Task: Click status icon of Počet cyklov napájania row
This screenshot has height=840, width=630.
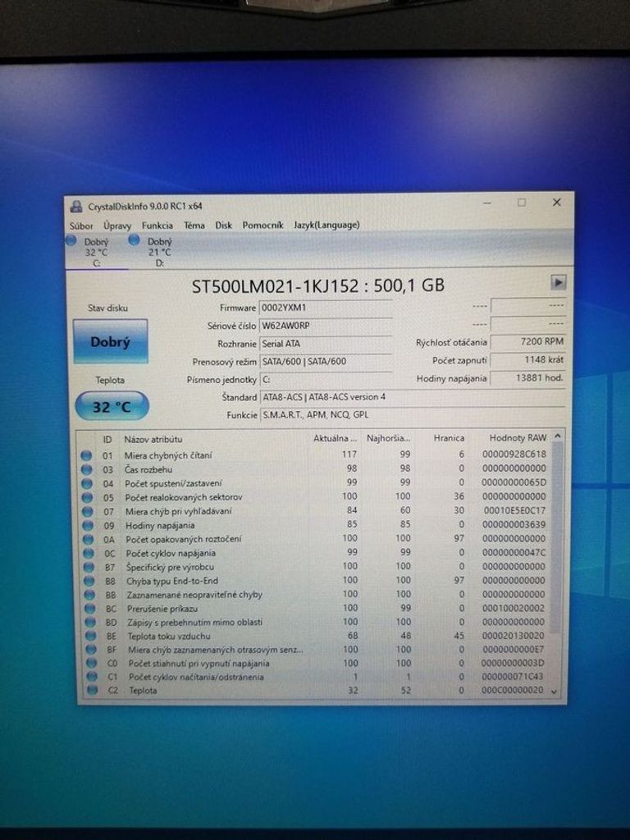Action: pyautogui.click(x=89, y=553)
